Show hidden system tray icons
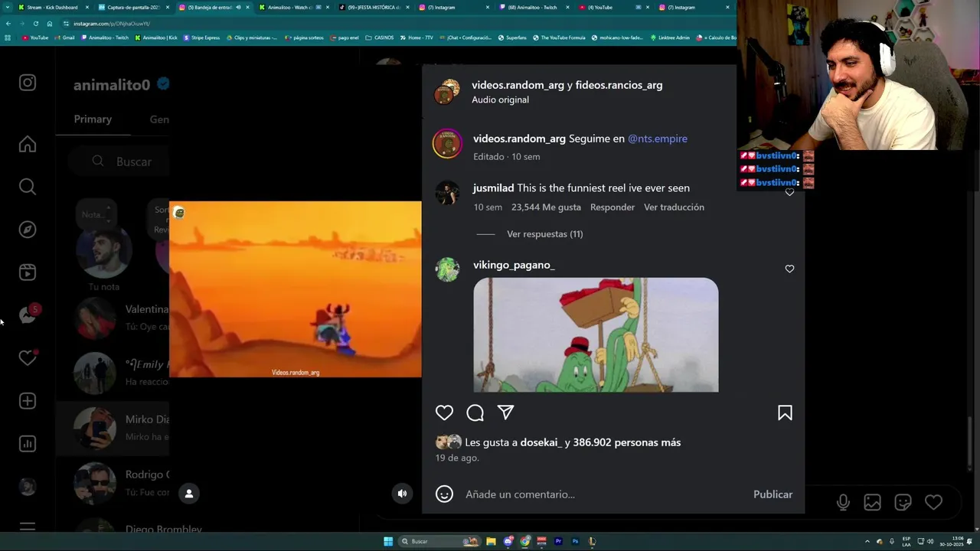 (x=867, y=541)
